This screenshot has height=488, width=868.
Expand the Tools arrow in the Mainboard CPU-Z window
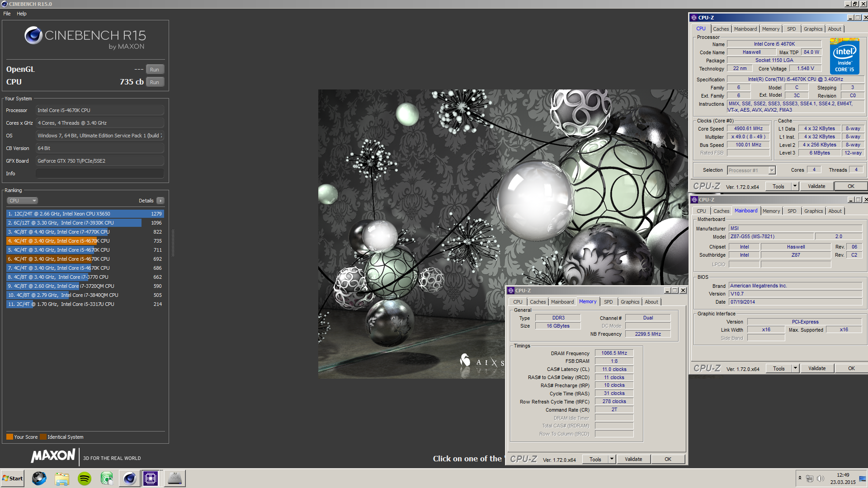795,368
